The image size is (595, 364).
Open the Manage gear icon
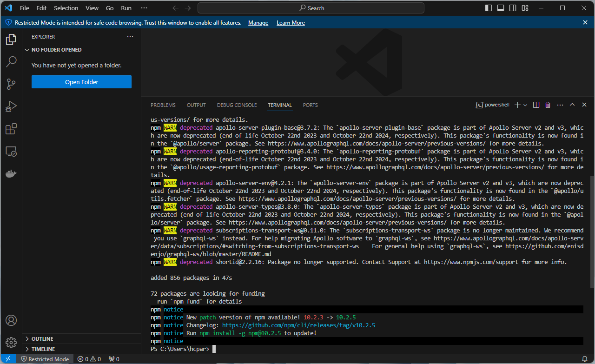(x=11, y=343)
